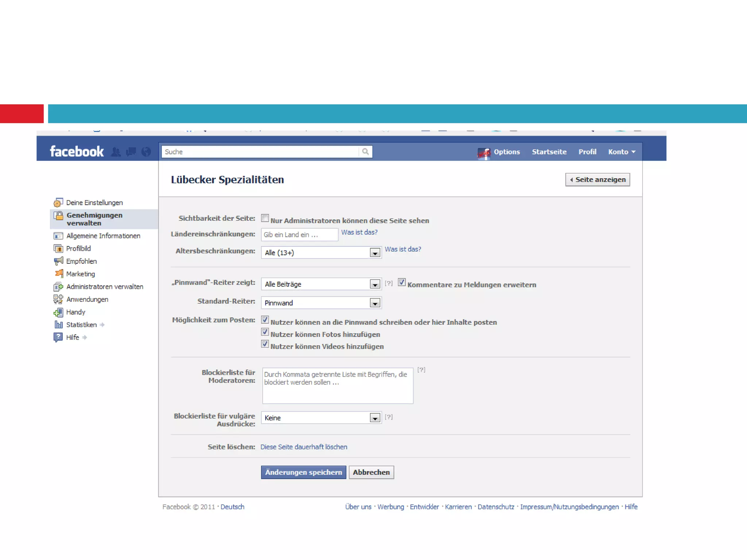Viewport: 747px width, 560px height.
Task: Click the Handy sidebar icon
Action: point(58,312)
